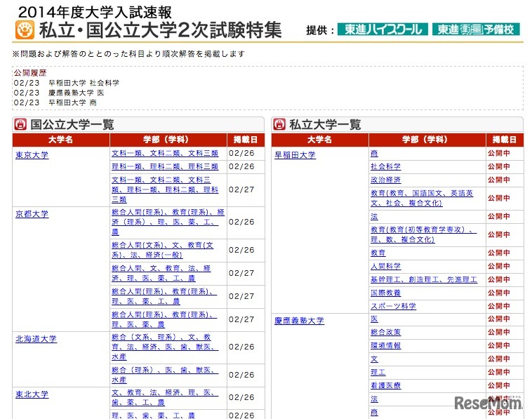This screenshot has height=419, width=532.
Task: Click 02/27 date in 東京大学 rows
Action: coord(241,189)
